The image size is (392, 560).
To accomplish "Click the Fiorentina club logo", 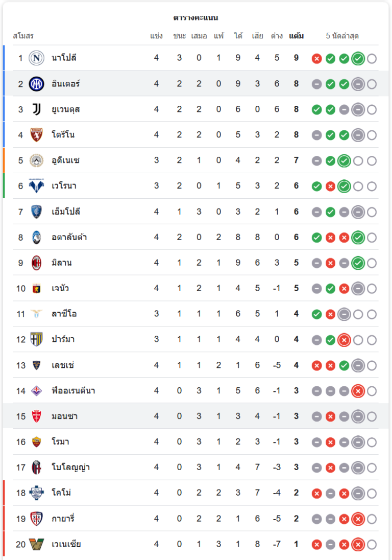I will coord(36,391).
